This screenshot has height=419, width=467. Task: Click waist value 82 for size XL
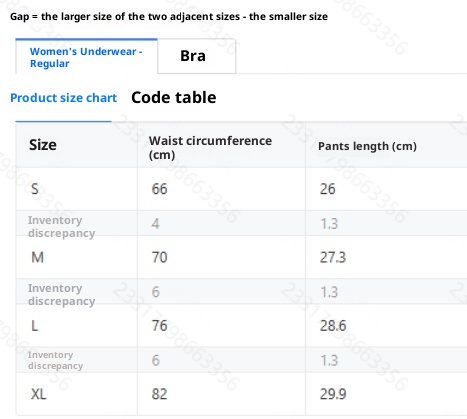[x=159, y=394]
